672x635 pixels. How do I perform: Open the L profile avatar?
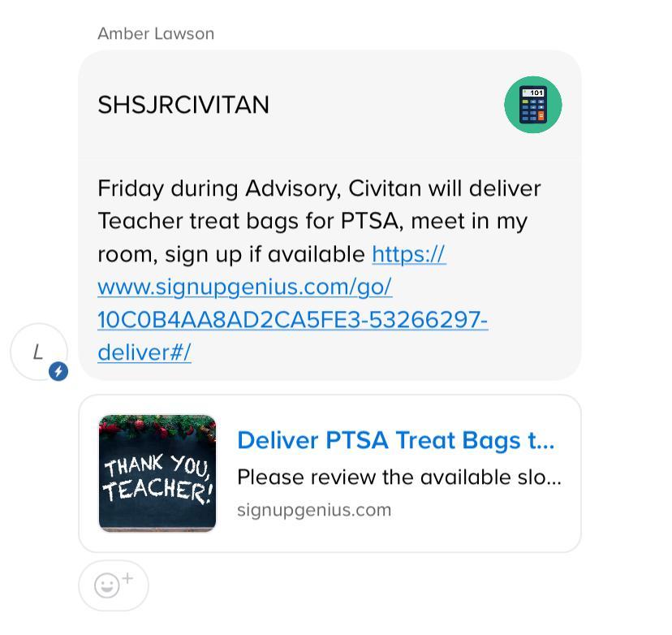(x=39, y=352)
